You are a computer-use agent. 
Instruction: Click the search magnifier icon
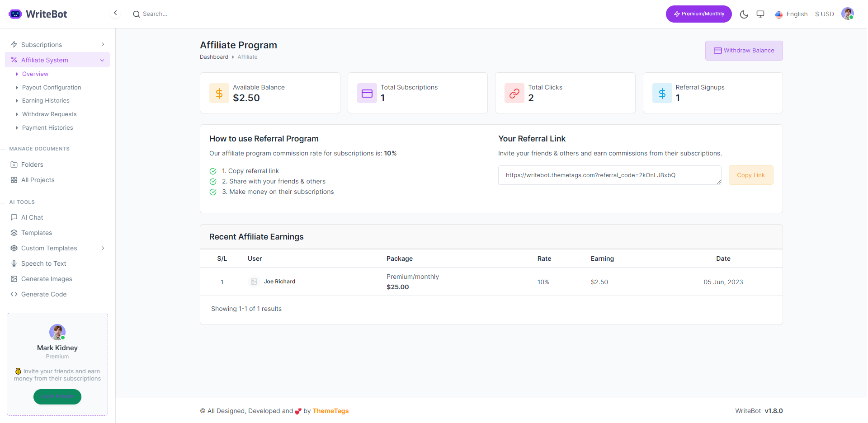pos(137,14)
